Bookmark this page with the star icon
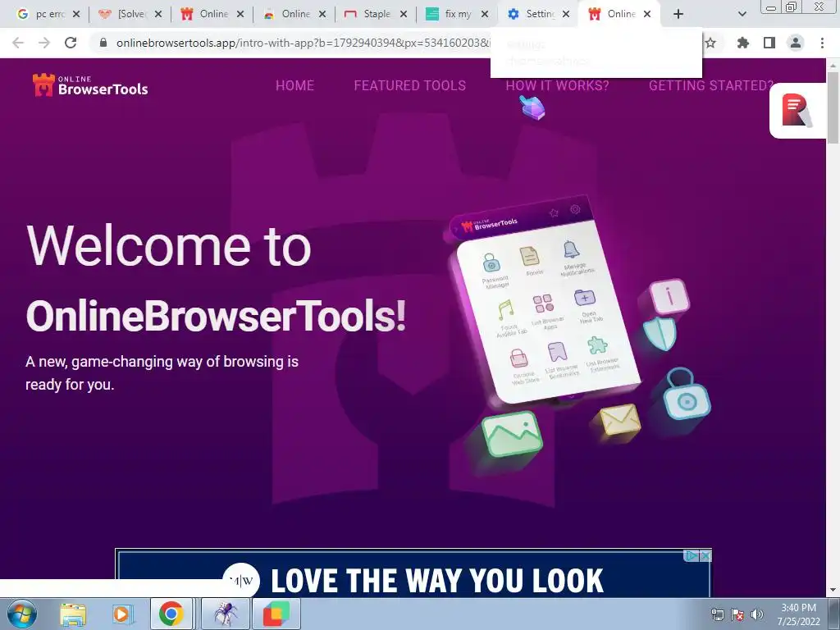Image resolution: width=840 pixels, height=630 pixels. (x=710, y=43)
